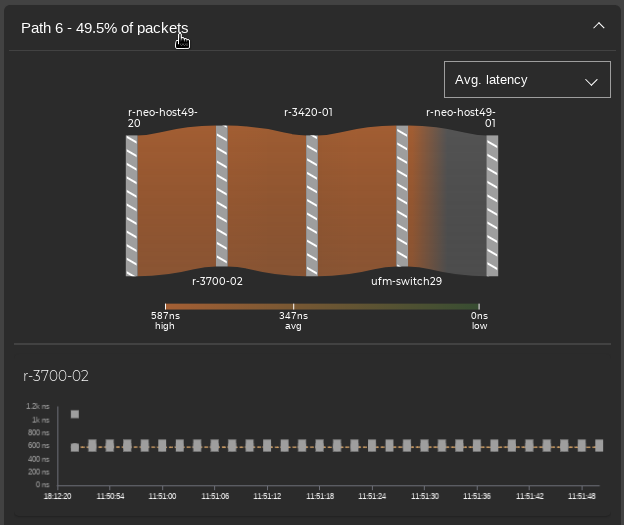Click the last data point in latency chart
Image resolution: width=624 pixels, height=525 pixels.
click(599, 446)
